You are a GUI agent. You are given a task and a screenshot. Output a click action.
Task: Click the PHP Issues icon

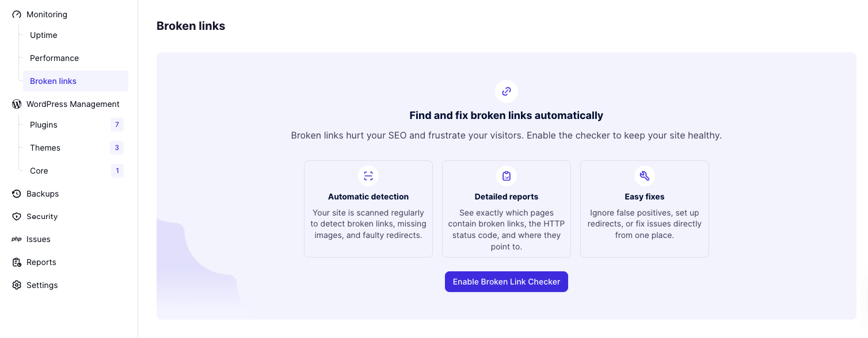(x=17, y=239)
